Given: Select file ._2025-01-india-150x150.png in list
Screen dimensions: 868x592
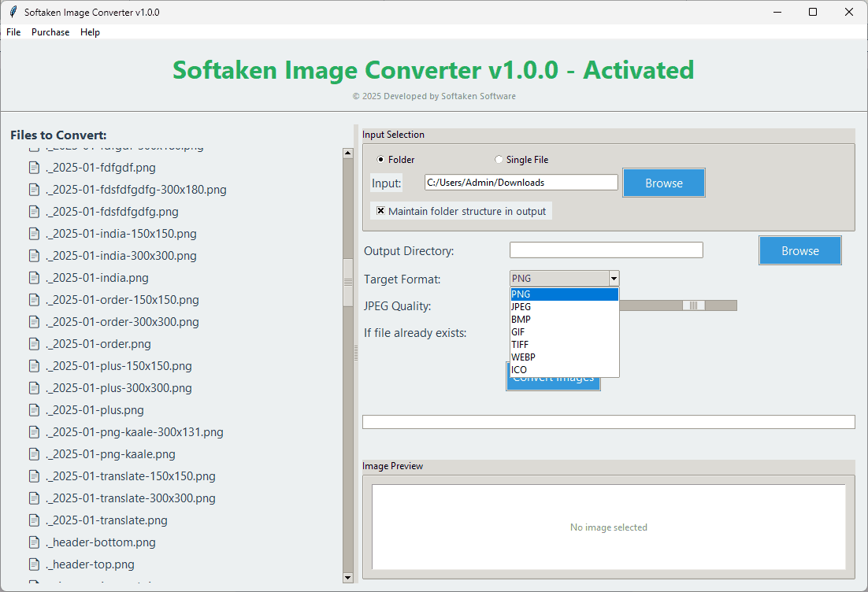Looking at the screenshot, I should pyautogui.click(x=121, y=234).
